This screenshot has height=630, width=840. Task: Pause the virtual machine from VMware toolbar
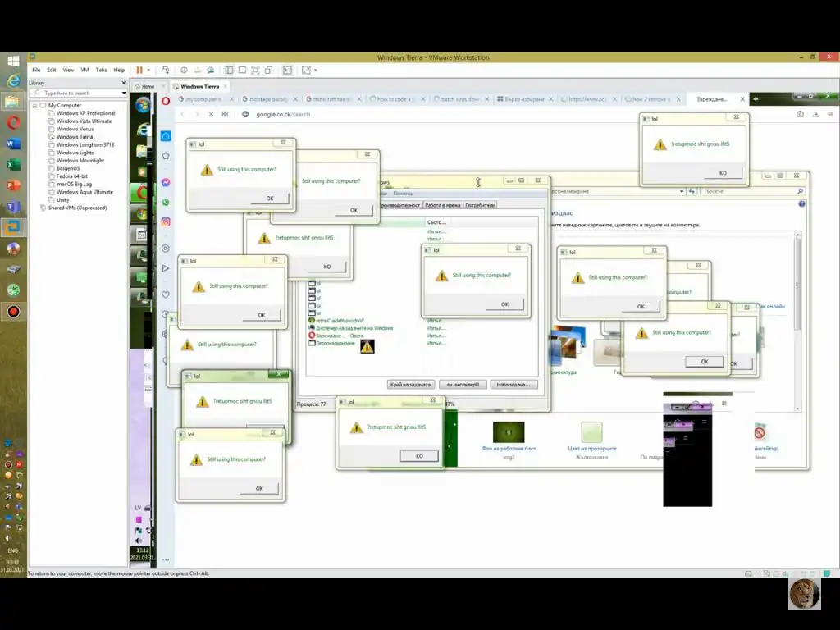(139, 70)
